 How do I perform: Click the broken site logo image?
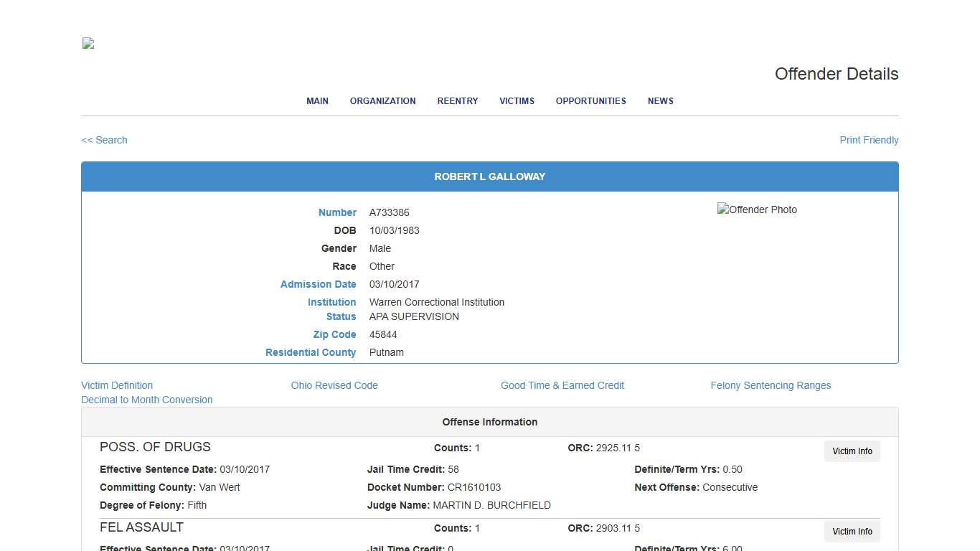[88, 43]
